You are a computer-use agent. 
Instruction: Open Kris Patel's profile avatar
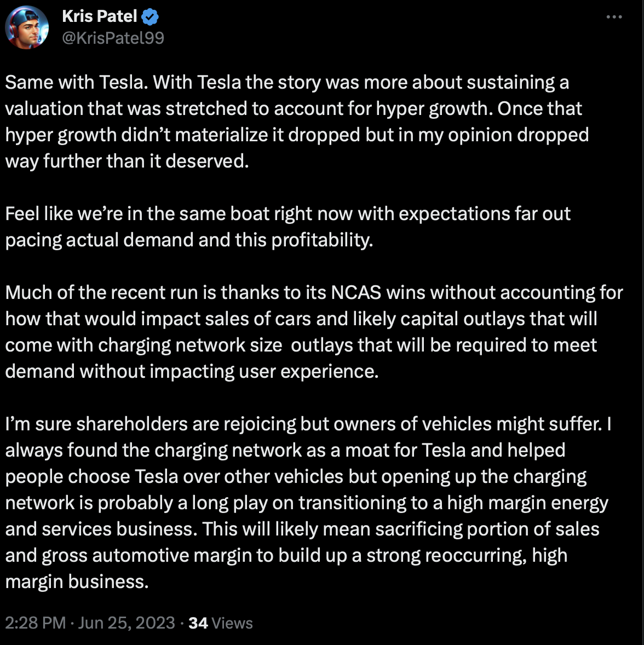tap(27, 27)
